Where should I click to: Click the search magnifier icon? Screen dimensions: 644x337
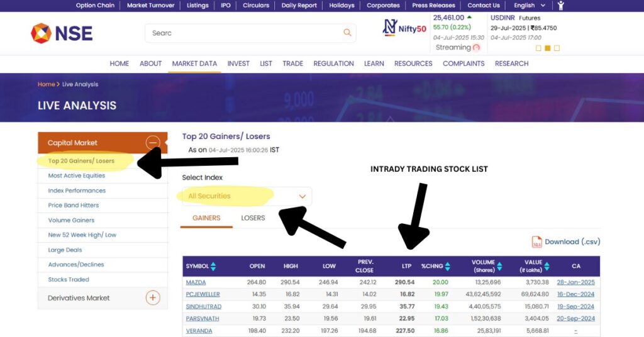[347, 33]
